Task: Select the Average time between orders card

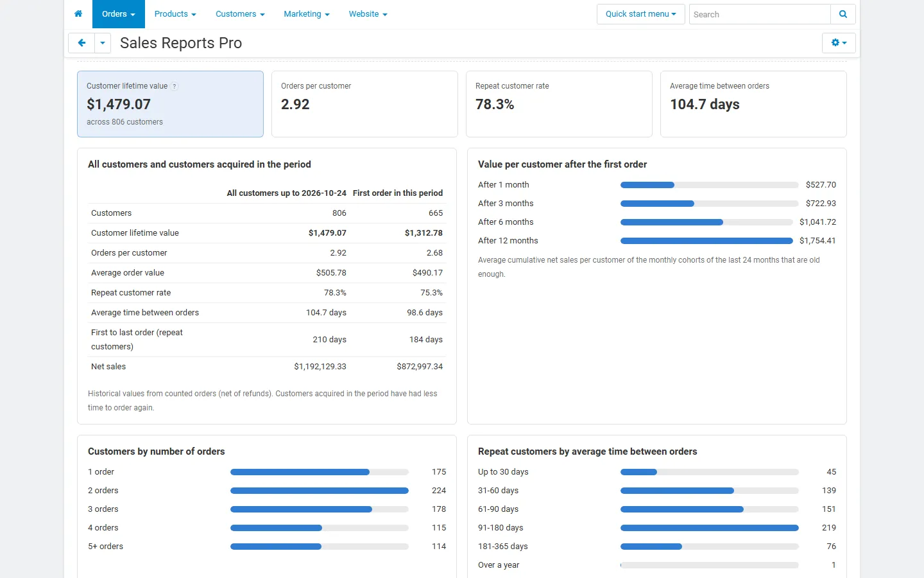Action: point(753,104)
